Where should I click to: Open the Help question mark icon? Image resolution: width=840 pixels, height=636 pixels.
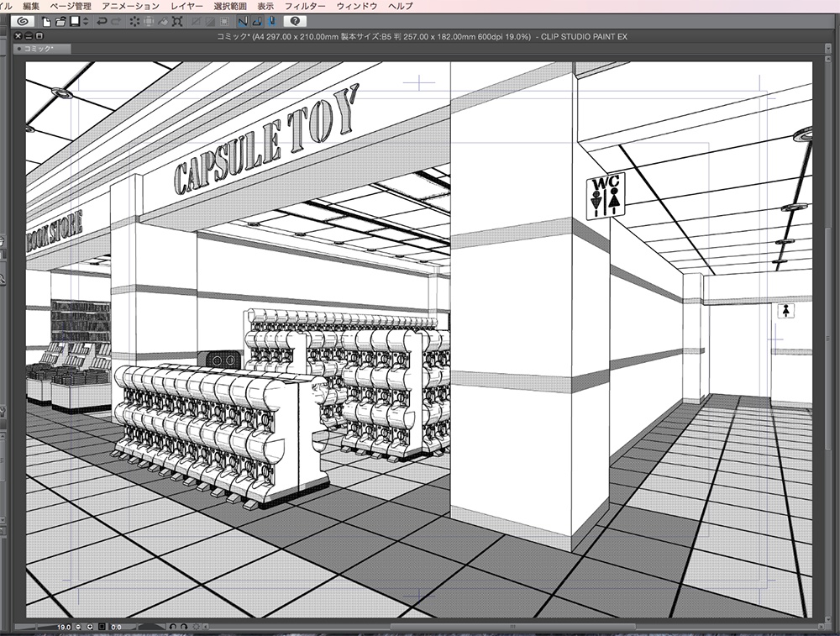coord(295,21)
